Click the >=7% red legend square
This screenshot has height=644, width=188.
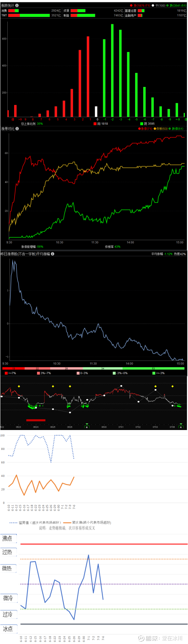[6, 373]
